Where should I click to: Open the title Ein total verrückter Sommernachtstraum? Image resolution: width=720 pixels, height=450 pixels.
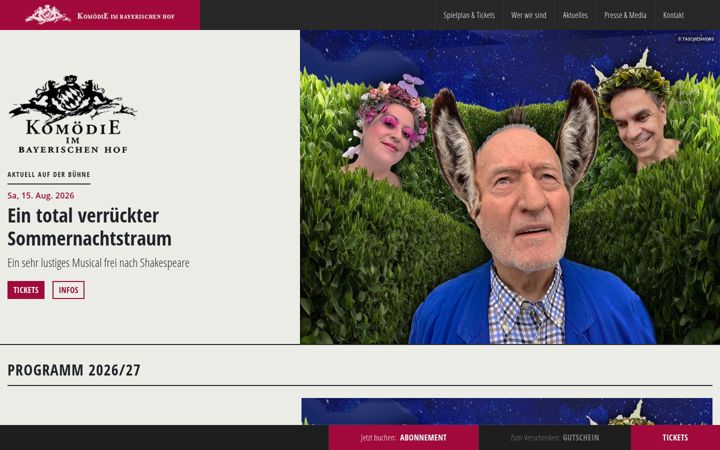pos(90,227)
